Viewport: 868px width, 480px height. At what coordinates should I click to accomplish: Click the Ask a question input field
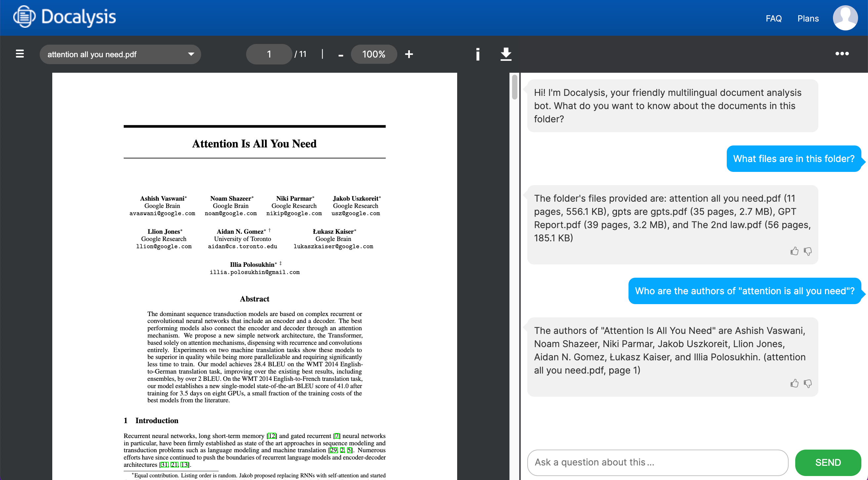(x=657, y=462)
